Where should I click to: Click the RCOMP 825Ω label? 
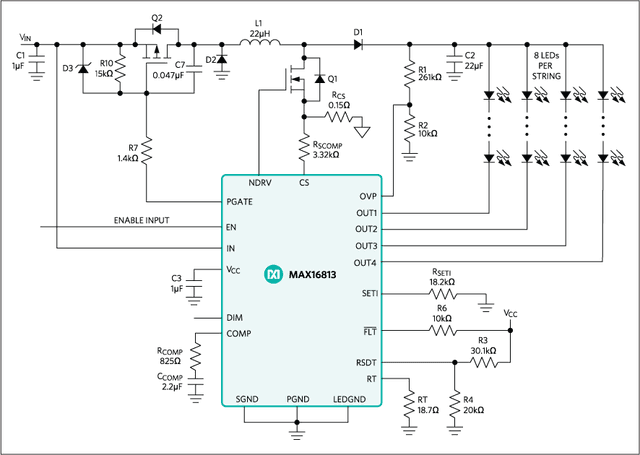[170, 356]
